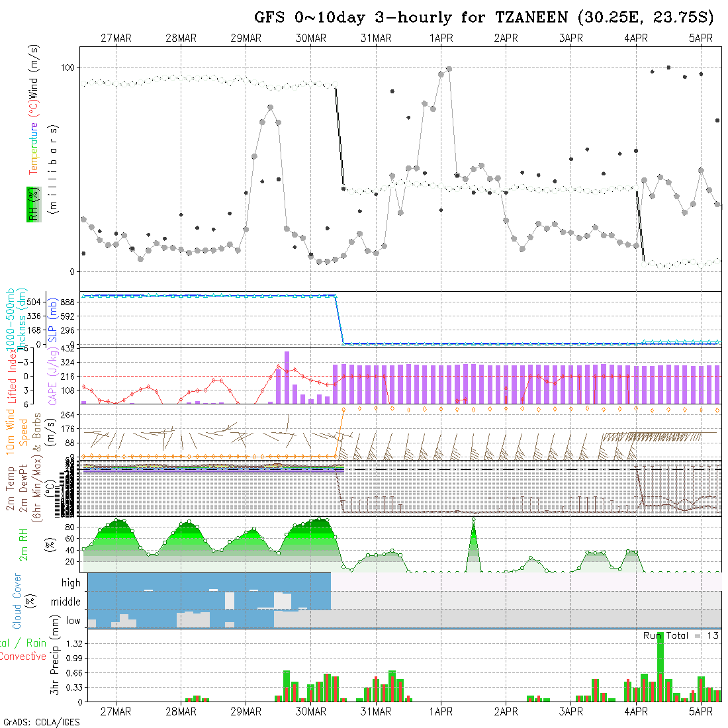Click the steep blue SLP drop line

(x=339, y=319)
